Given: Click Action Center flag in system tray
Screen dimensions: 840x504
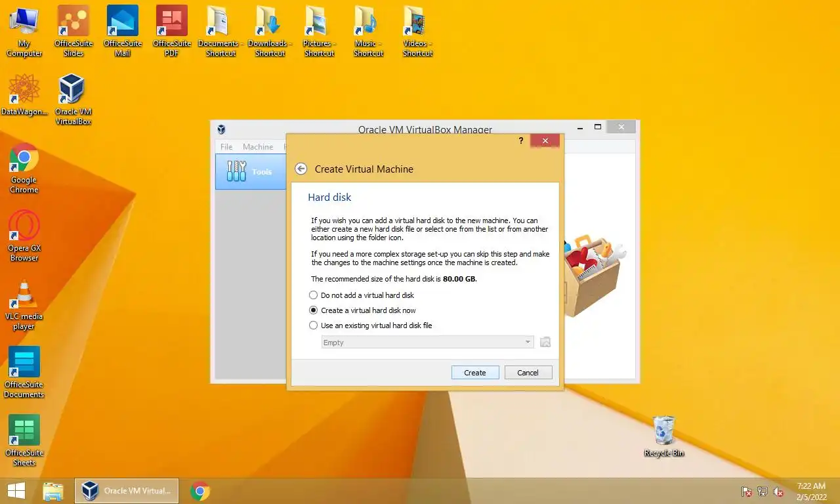Looking at the screenshot, I should click(746, 492).
